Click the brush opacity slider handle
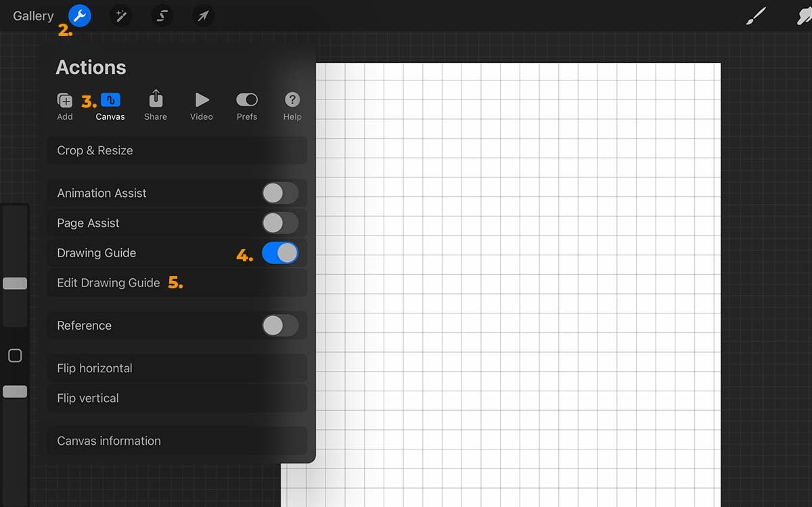812x507 pixels. (15, 391)
